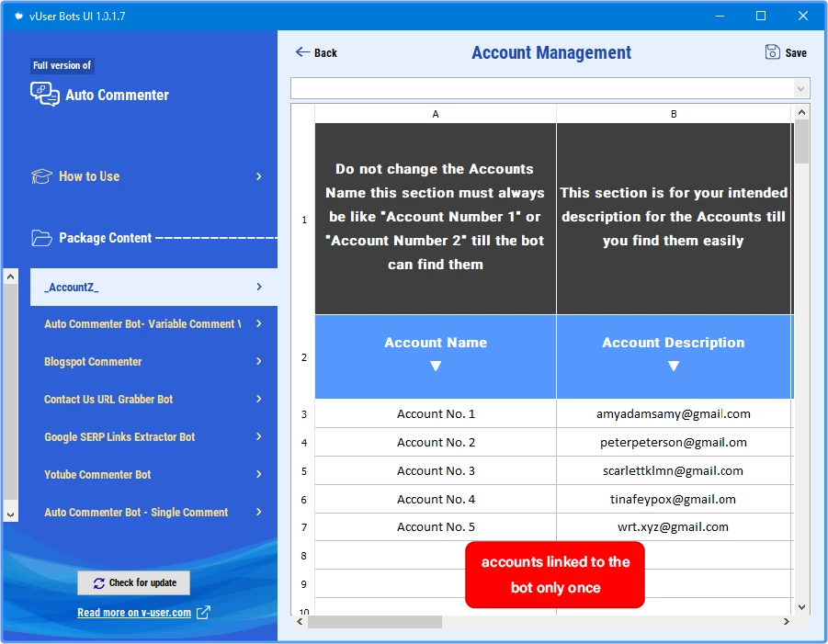Select cell 'Account No. 1'
The image size is (828, 644).
click(x=436, y=413)
